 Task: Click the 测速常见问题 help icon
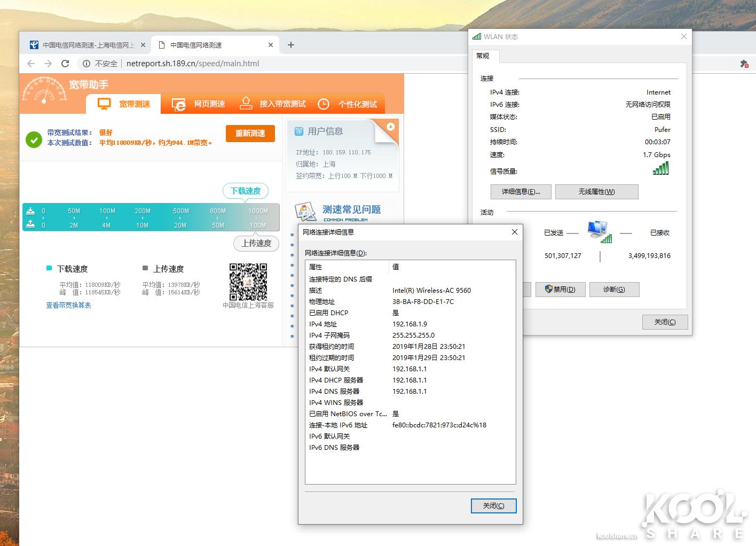pyautogui.click(x=305, y=210)
